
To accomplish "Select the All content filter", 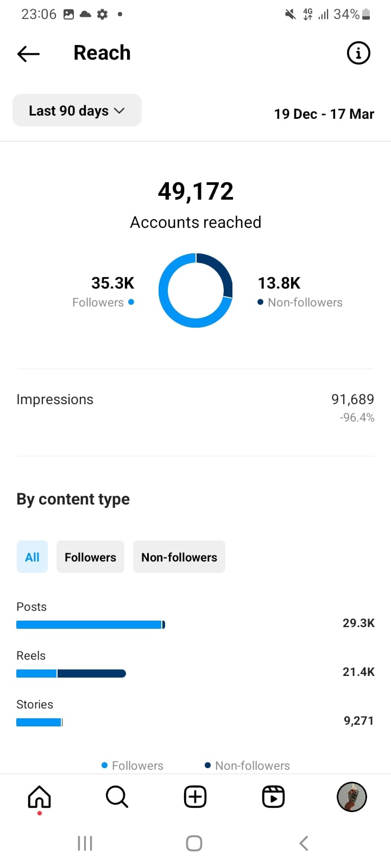I will (x=32, y=557).
